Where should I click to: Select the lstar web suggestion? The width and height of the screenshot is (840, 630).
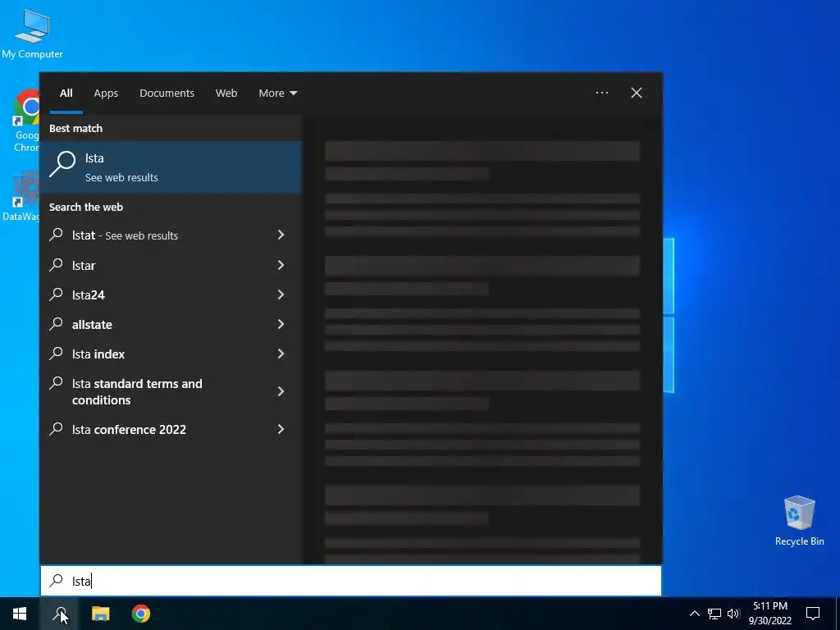tap(171, 265)
